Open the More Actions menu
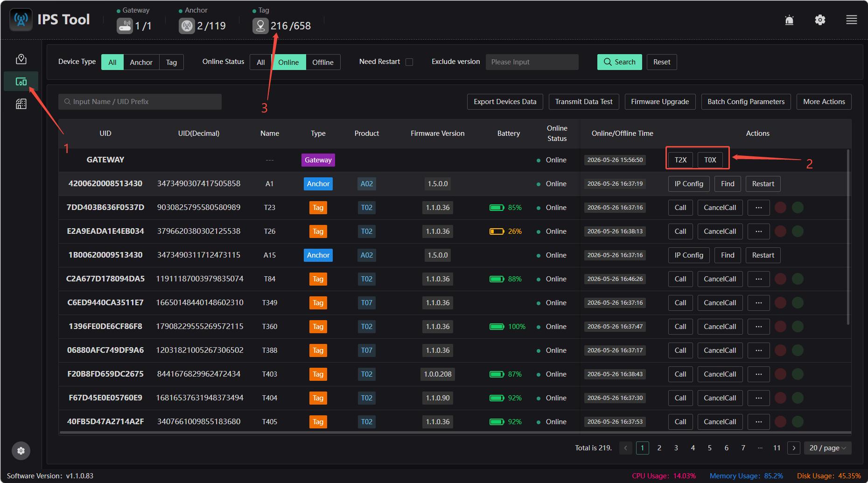868x483 pixels. (x=824, y=102)
